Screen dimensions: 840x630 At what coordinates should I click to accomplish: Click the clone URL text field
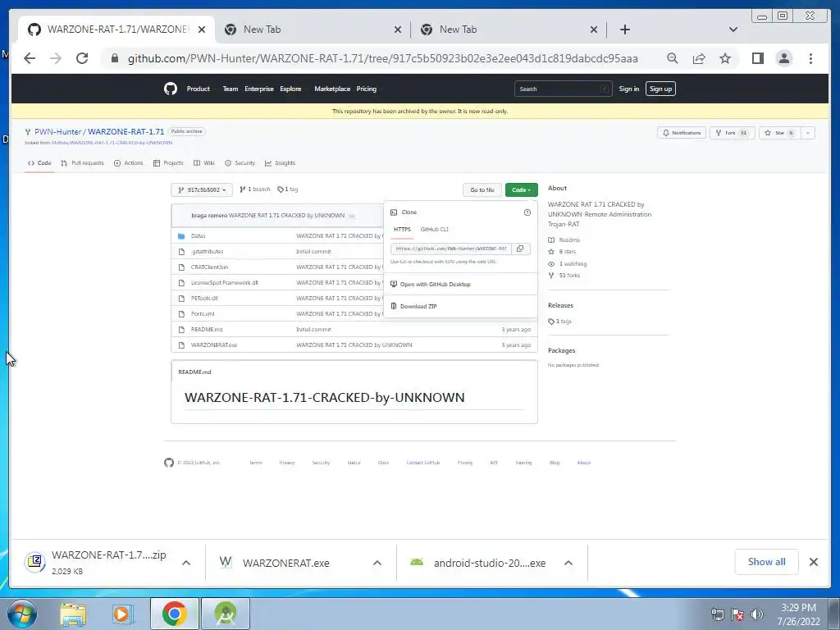tap(451, 249)
